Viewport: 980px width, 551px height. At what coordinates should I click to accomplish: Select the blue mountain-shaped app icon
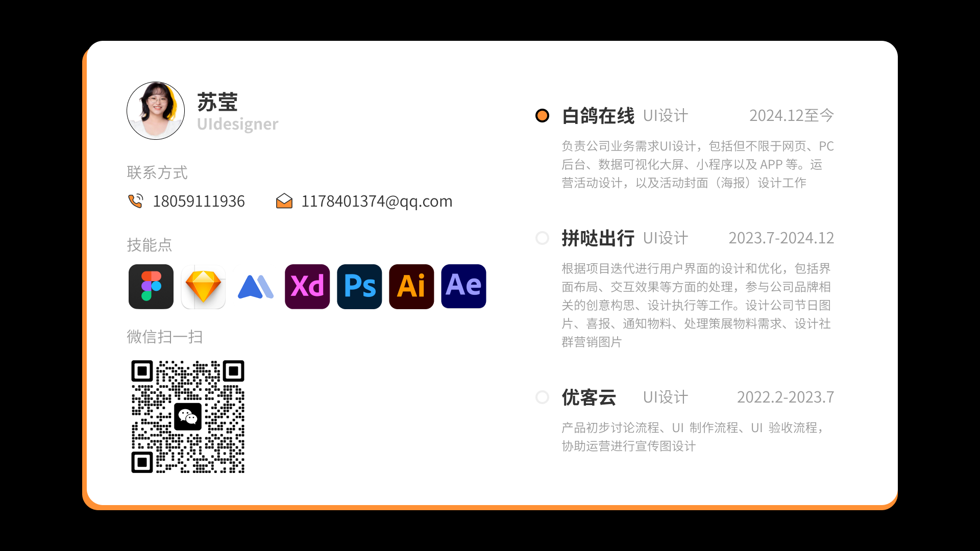(255, 287)
